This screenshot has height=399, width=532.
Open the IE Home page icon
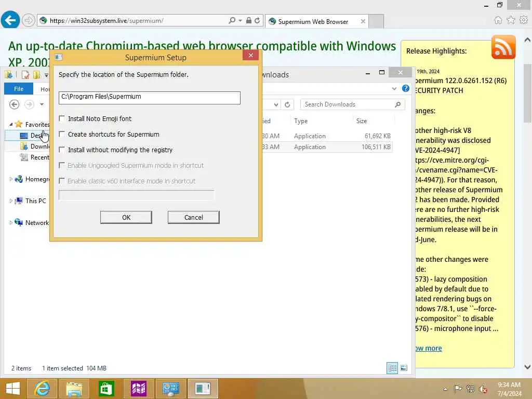point(498,20)
